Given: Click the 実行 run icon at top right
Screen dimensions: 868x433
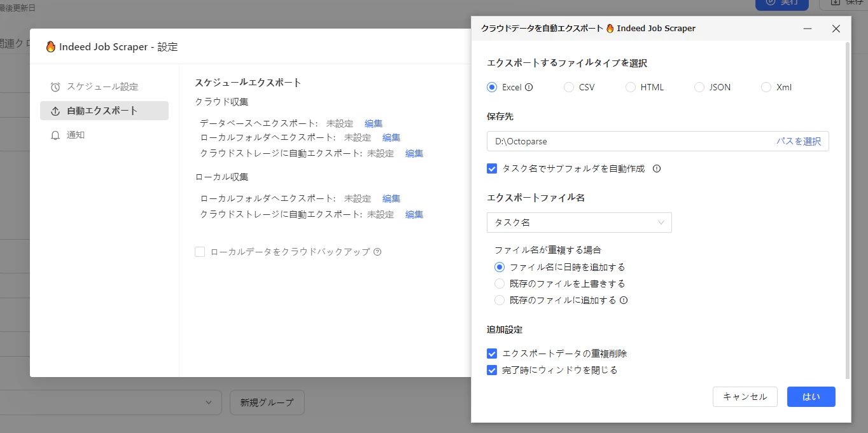Looking at the screenshot, I should pos(771,3).
